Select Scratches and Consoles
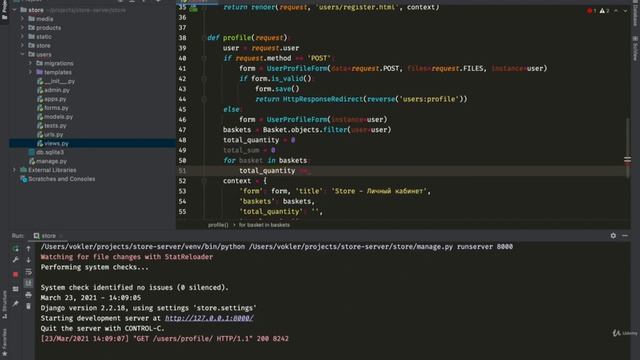The height and width of the screenshot is (360, 640). (58, 179)
